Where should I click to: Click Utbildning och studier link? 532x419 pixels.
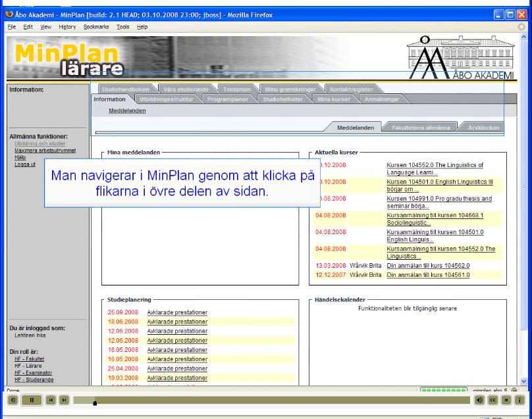click(40, 143)
